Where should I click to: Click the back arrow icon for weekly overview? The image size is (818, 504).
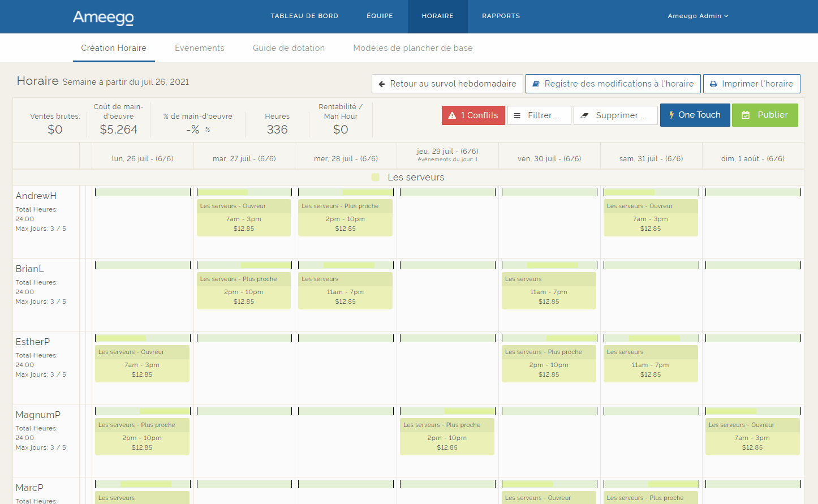(382, 84)
